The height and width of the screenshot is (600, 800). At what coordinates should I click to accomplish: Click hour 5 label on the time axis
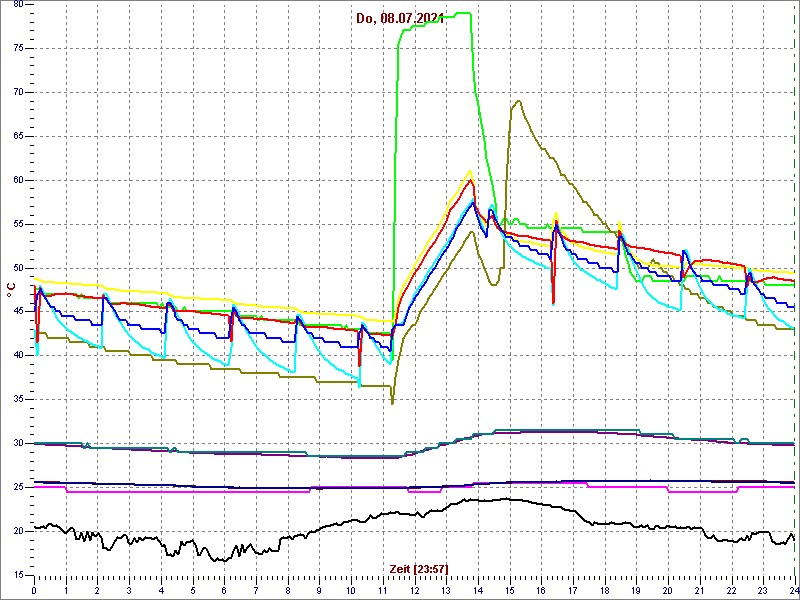192,590
